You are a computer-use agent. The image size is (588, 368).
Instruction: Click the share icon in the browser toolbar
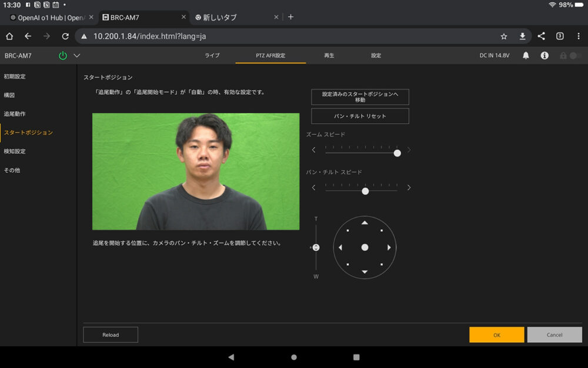tap(541, 36)
